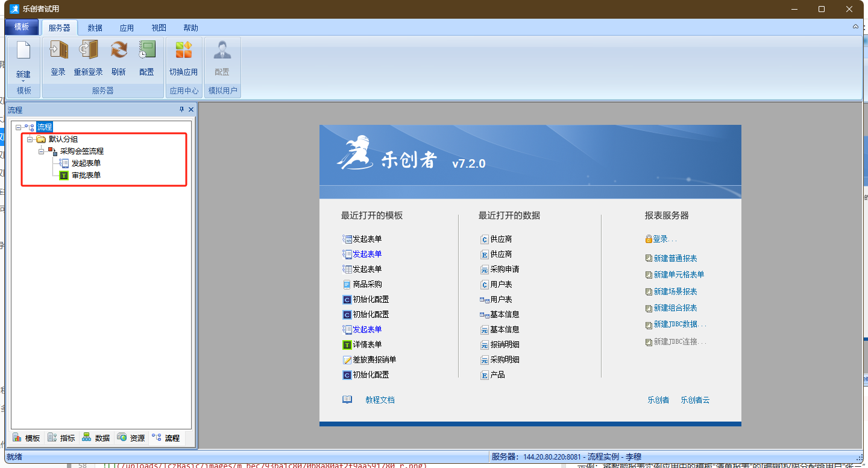This screenshot has width=868, height=468.
Task: Collapse the ribbon with top-right chevron
Action: tap(855, 27)
